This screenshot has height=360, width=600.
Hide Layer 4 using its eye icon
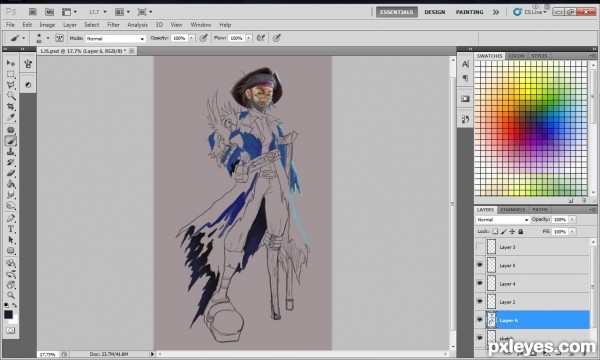click(480, 283)
